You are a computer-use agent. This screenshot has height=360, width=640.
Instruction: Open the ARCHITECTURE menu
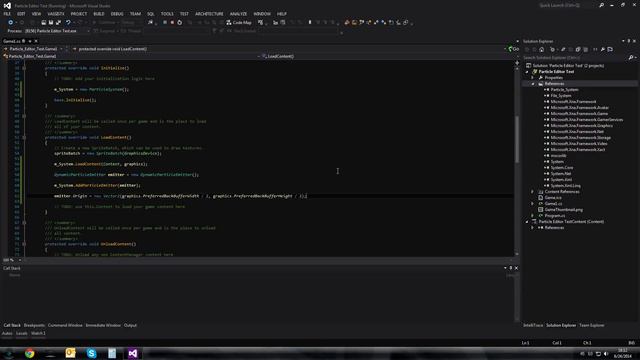tap(209, 14)
